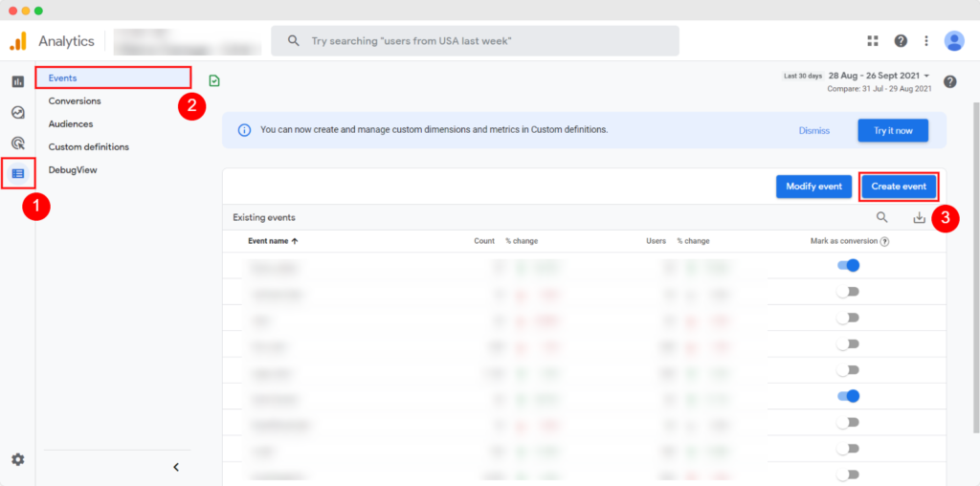Enable conversion toggle on the second event row
The height and width of the screenshot is (486, 980).
pyautogui.click(x=848, y=292)
